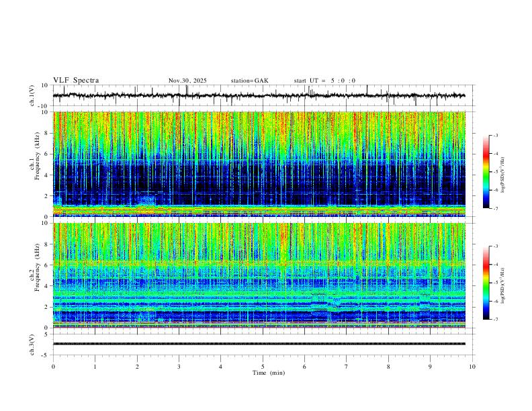Click the ch.1 "Frequency (kHz)" axis label
The height and width of the screenshot is (411, 532).
click(x=38, y=155)
